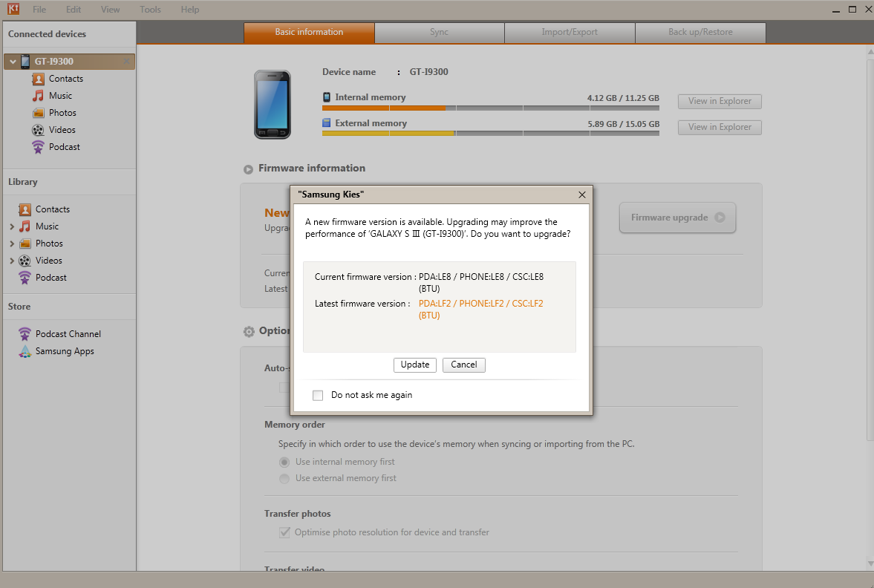Expand the Library Photos tree node
The image size is (874, 588).
tap(12, 244)
